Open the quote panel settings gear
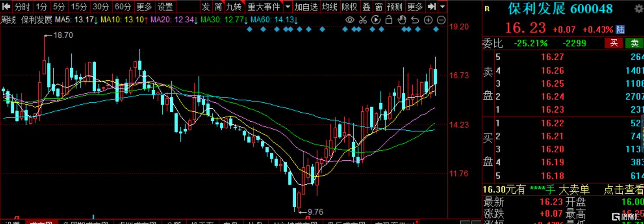Viewport: 644px width, 224px height. click(x=638, y=10)
